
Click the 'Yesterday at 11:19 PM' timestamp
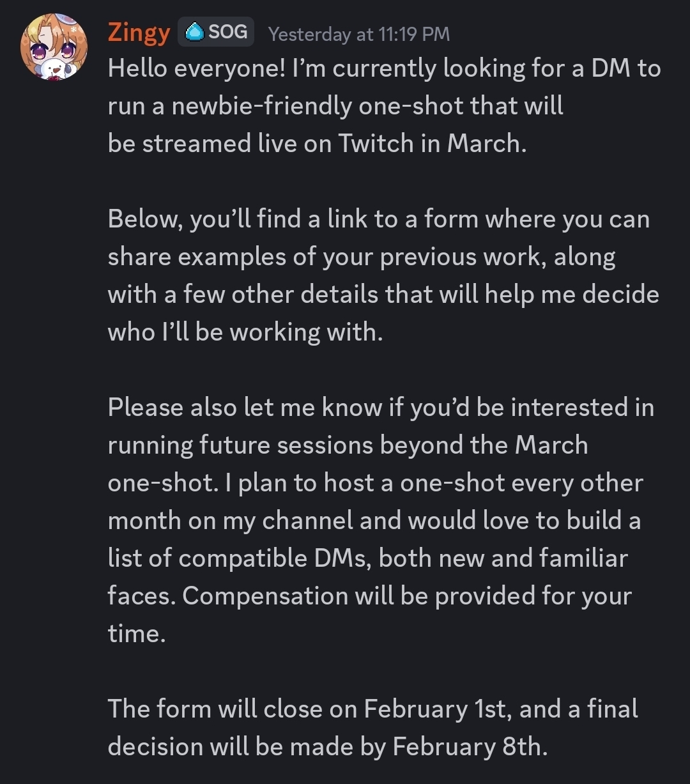coord(358,34)
